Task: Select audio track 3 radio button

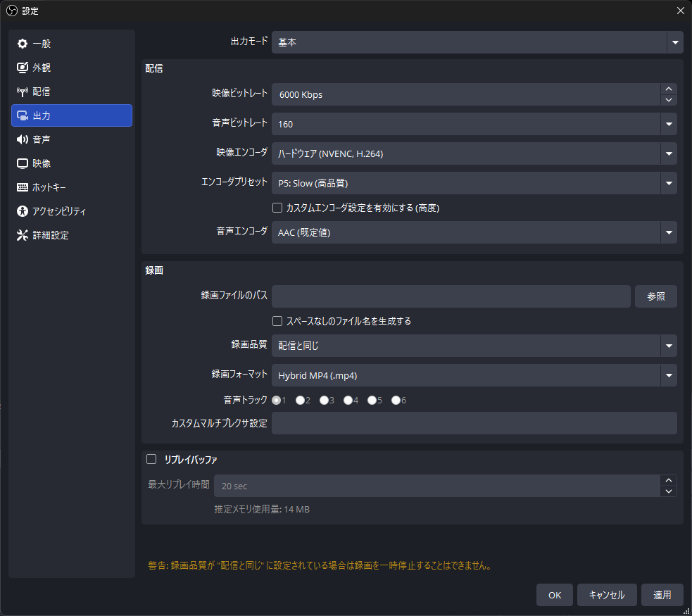Action: (x=324, y=400)
